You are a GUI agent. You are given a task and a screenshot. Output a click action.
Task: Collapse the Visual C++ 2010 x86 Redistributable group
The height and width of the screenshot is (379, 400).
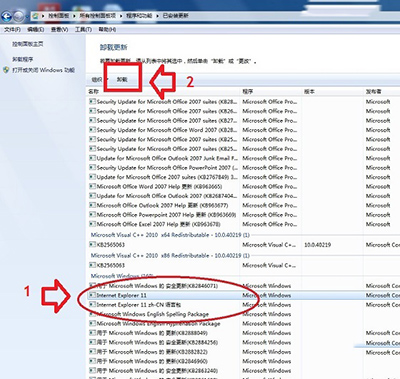(170, 256)
